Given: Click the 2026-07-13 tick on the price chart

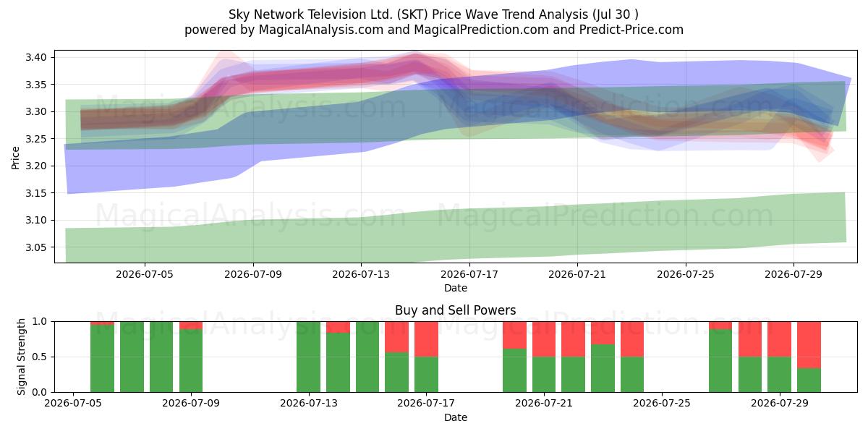Looking at the screenshot, I should point(362,274).
